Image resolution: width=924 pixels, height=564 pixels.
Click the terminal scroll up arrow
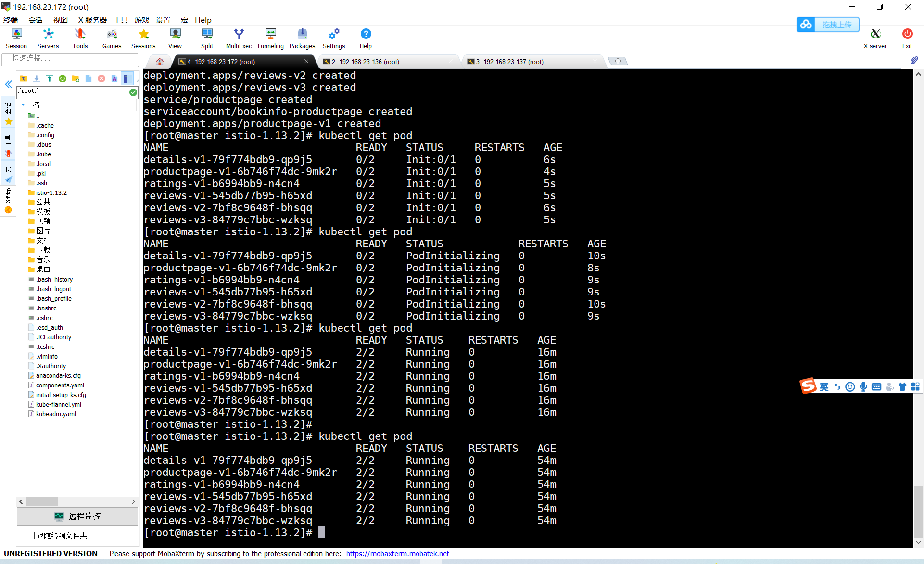(918, 74)
